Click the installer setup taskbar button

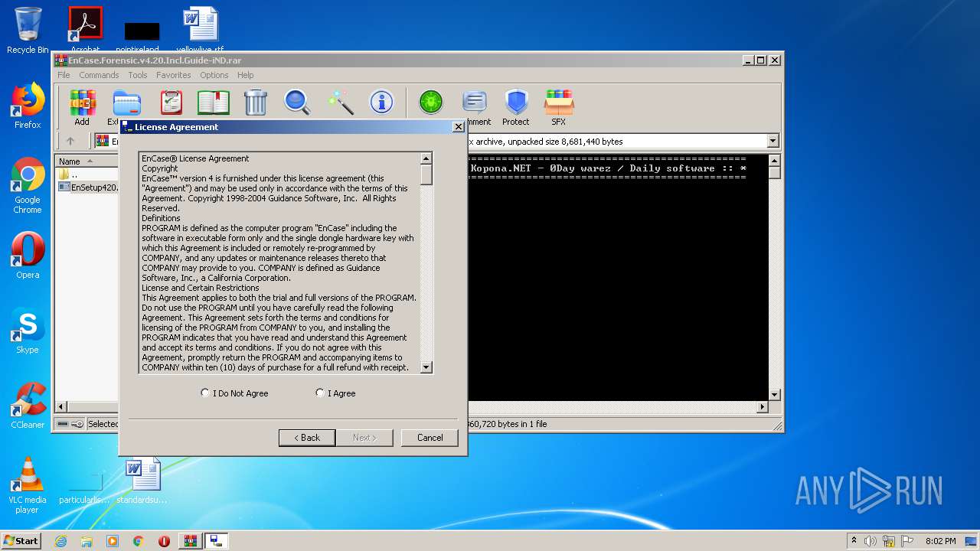coord(217,541)
